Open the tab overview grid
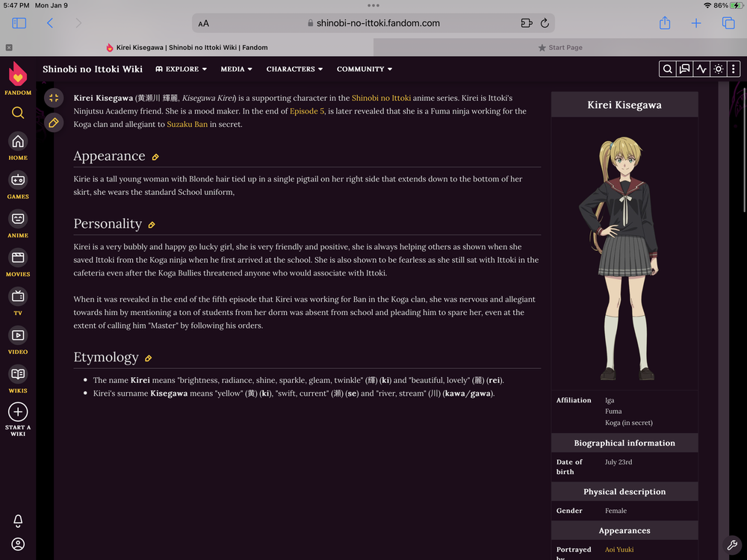Image resolution: width=747 pixels, height=560 pixels. (728, 23)
